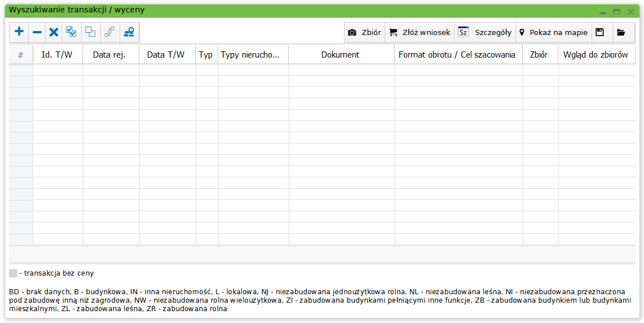
Task: Click the blue X clear icon
Action: click(54, 32)
